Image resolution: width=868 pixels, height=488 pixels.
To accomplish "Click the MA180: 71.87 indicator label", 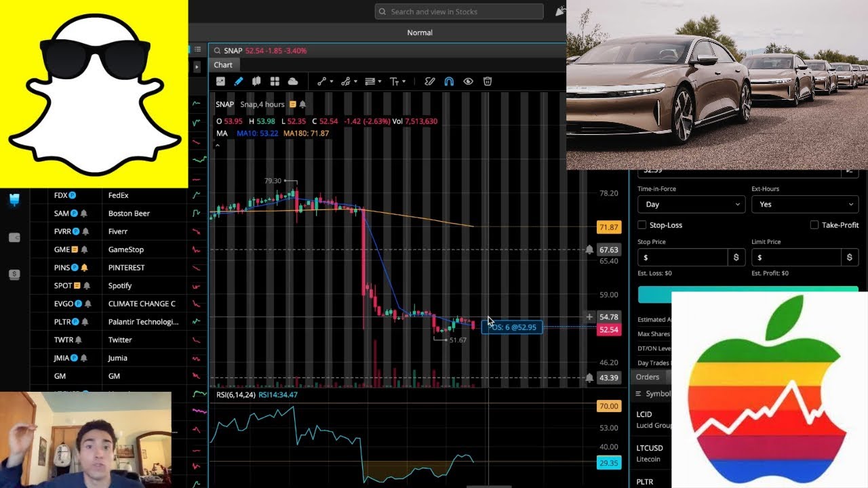I will (x=306, y=134).
